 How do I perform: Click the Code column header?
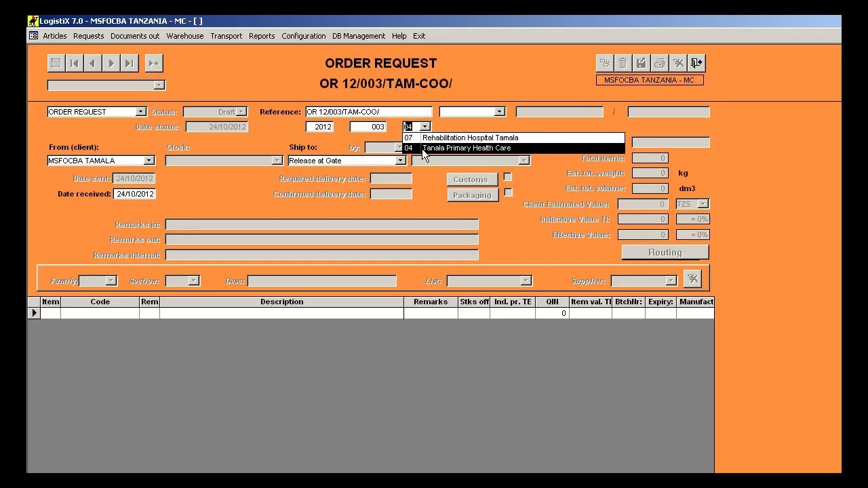[x=100, y=302]
